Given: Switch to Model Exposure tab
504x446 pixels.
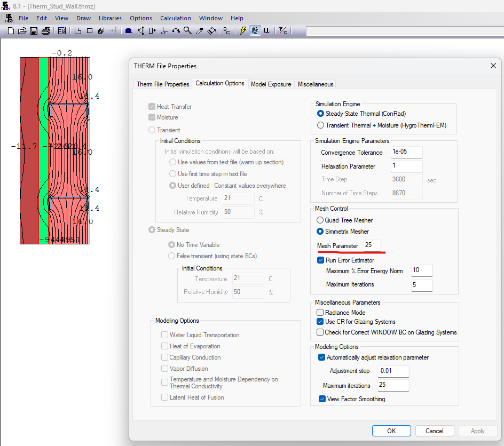Looking at the screenshot, I should [x=271, y=84].
